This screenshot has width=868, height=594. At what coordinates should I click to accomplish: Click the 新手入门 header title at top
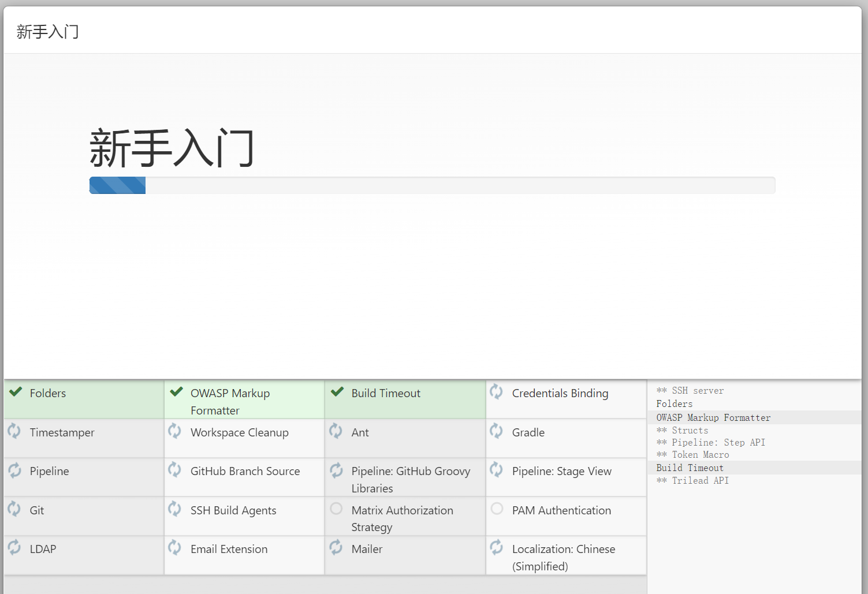coord(47,32)
